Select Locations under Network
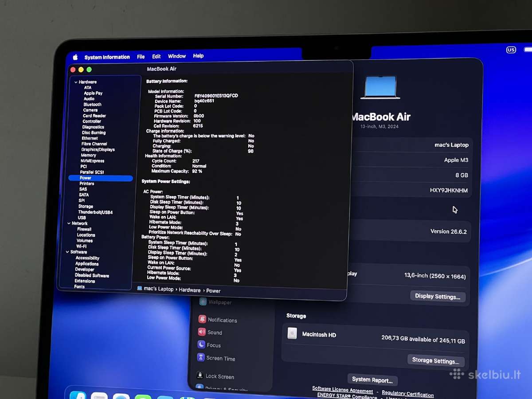 point(86,235)
